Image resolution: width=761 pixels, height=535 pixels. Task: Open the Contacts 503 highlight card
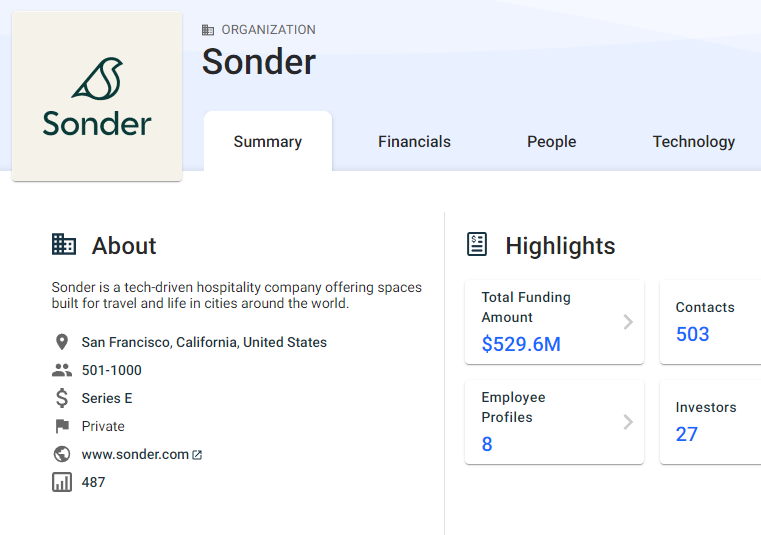coord(710,322)
